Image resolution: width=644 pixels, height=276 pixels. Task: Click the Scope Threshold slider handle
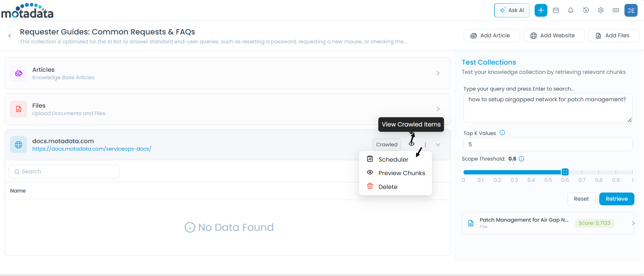click(x=565, y=172)
